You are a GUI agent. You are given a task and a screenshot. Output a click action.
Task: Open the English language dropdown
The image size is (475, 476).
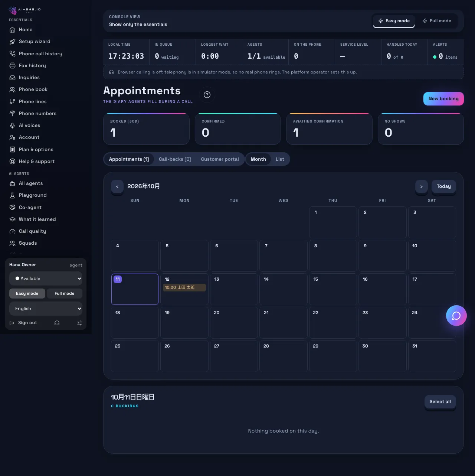coord(46,309)
